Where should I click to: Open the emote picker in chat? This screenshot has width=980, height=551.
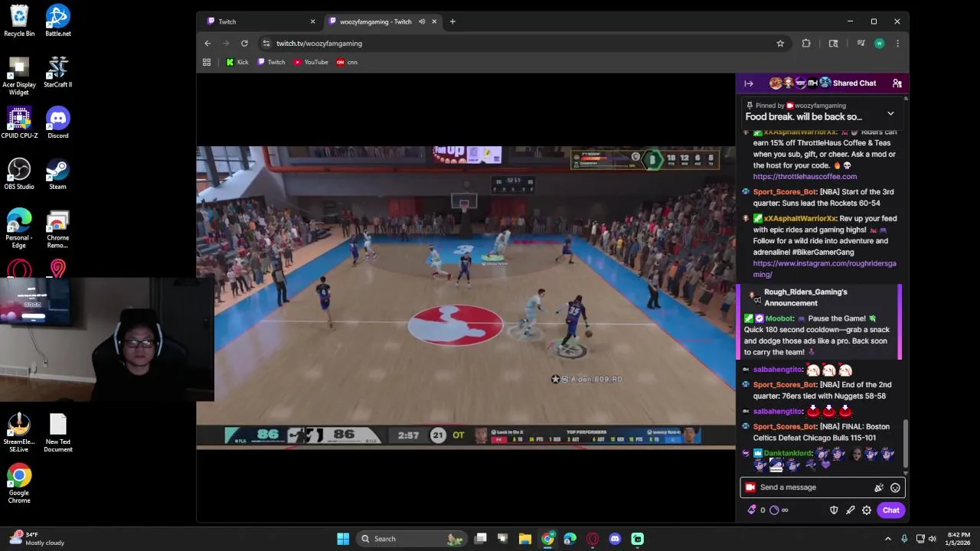click(x=895, y=487)
